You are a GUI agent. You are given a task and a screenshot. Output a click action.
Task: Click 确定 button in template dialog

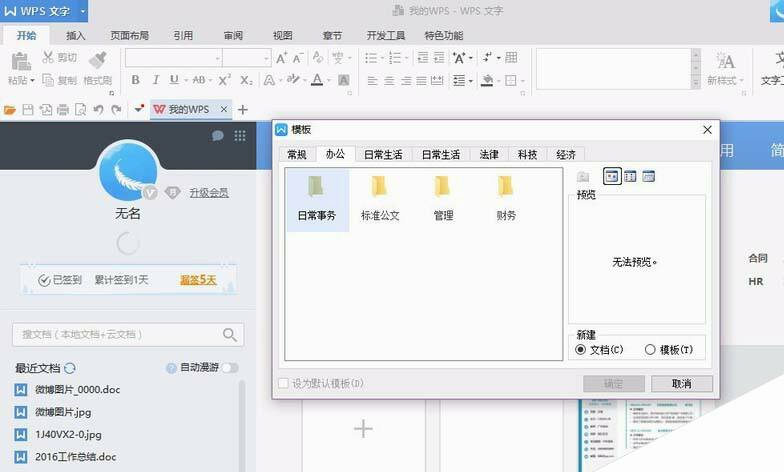tap(614, 384)
